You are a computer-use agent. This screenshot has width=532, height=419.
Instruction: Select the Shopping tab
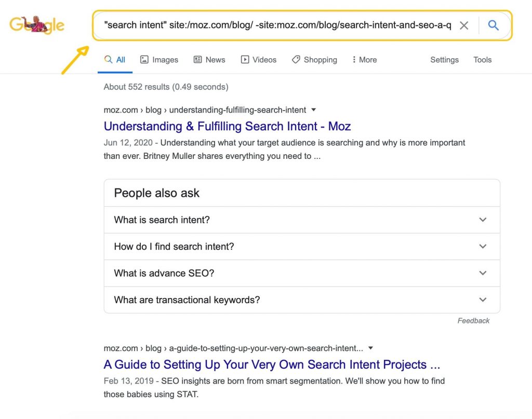click(x=314, y=60)
